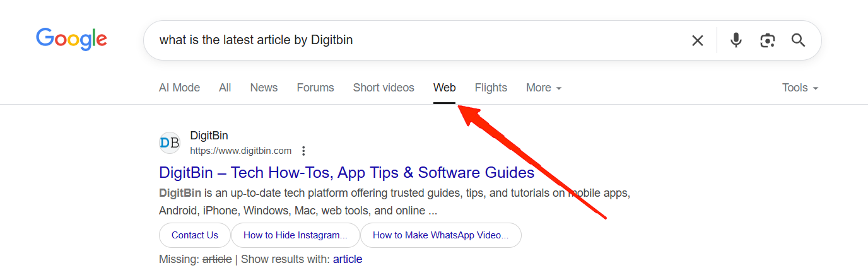Open the Forums tab
This screenshot has width=868, height=280.
tap(315, 88)
